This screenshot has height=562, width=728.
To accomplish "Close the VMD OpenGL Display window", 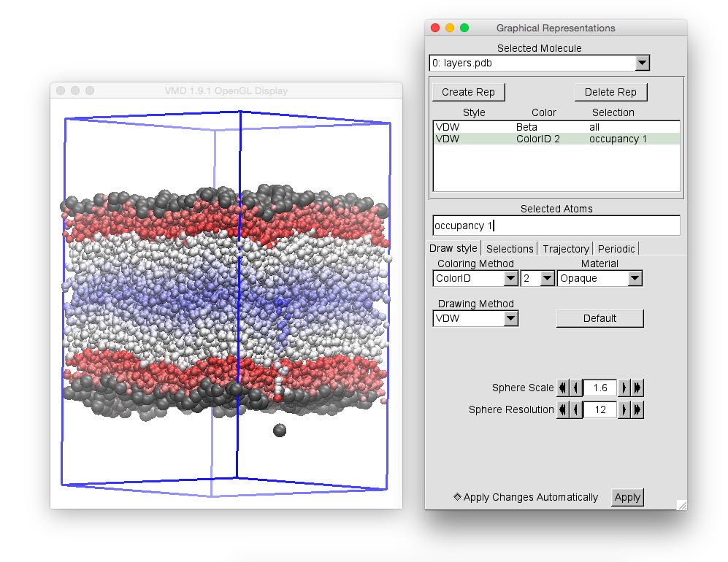I will (x=61, y=91).
